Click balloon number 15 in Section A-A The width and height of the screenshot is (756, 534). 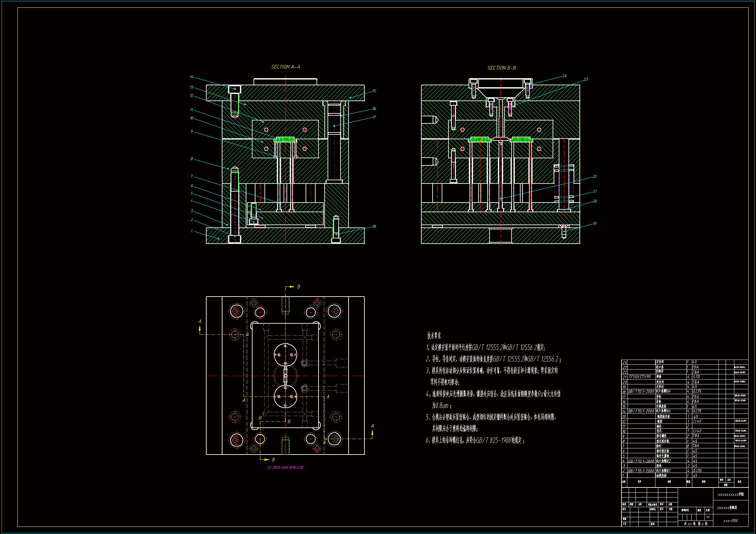point(374,91)
